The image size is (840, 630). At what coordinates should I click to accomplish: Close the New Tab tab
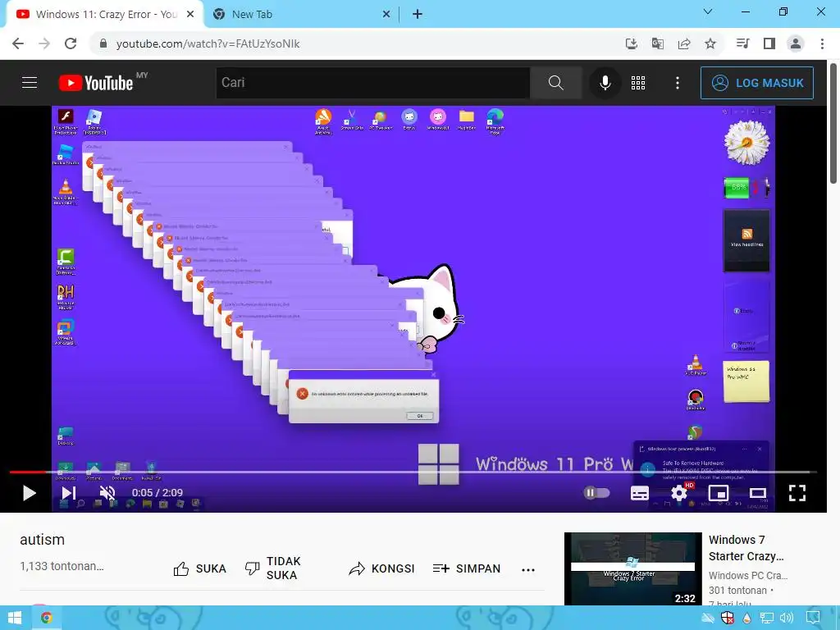pos(386,15)
